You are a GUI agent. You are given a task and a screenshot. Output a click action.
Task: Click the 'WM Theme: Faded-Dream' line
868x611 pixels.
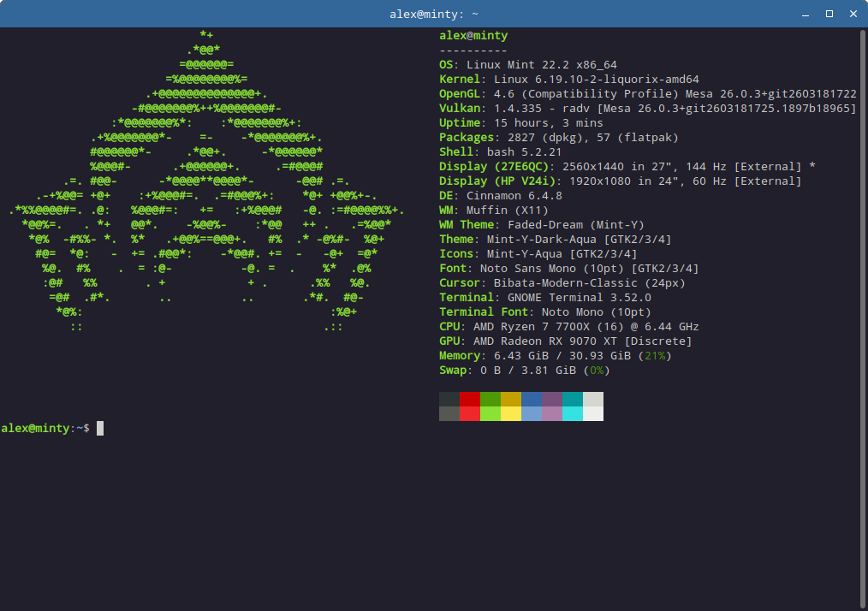point(541,225)
